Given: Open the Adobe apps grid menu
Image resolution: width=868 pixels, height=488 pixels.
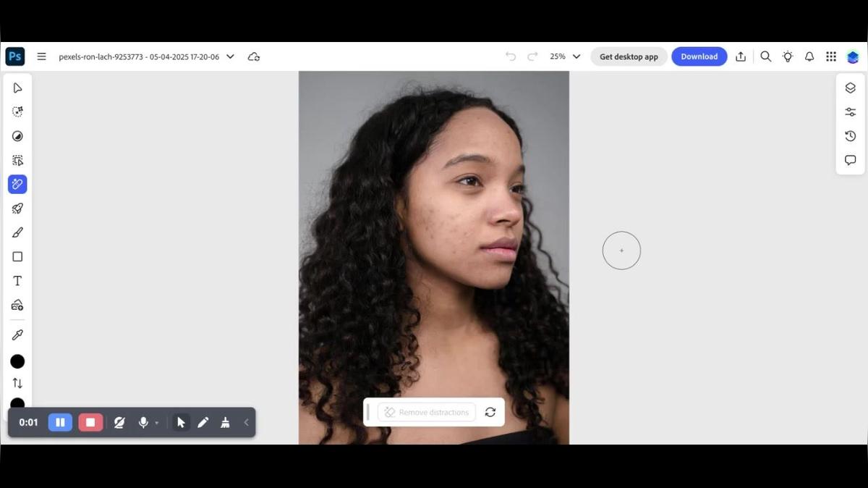Looking at the screenshot, I should point(831,56).
